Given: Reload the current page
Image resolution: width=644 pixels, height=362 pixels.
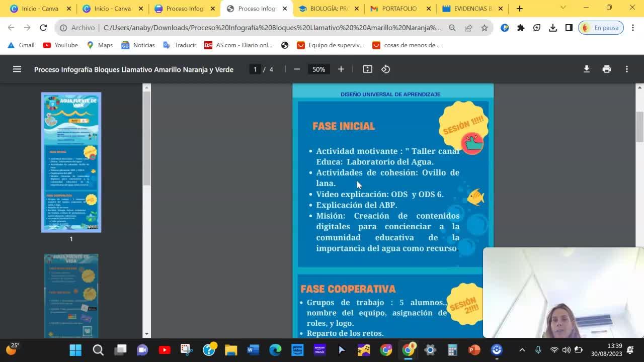Looking at the screenshot, I should pos(43,28).
